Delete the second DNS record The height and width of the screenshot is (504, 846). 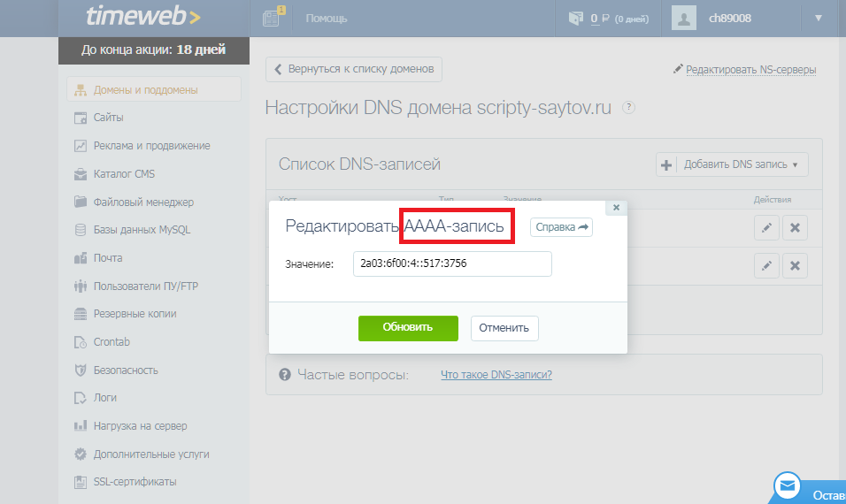point(795,266)
